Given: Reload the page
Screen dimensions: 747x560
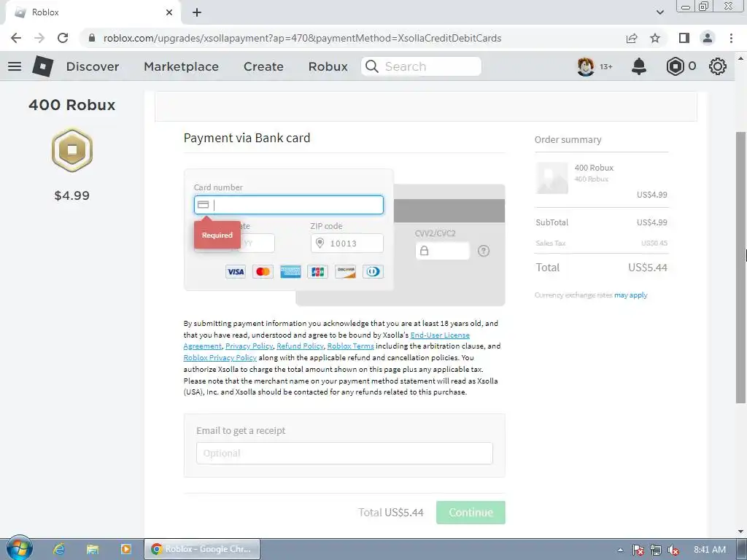Looking at the screenshot, I should [63, 38].
